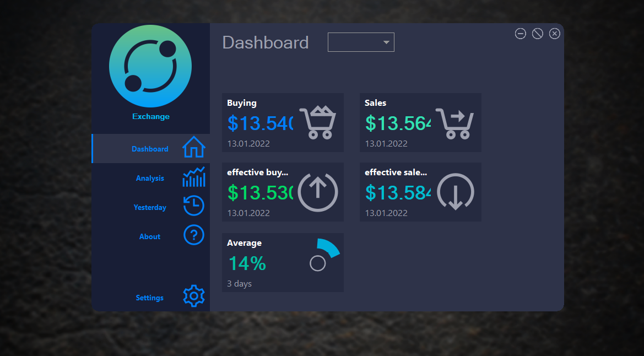
Task: Select the Dashboard sidebar entry
Action: click(150, 148)
